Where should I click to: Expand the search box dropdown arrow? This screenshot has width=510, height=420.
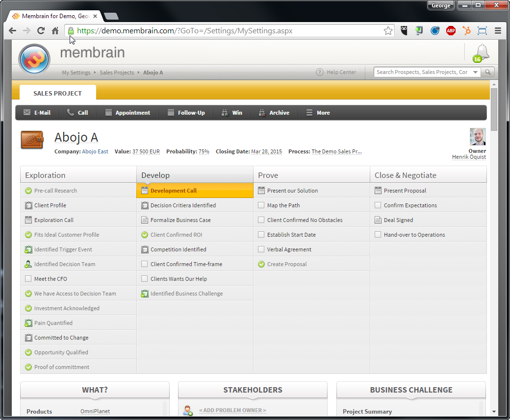tap(475, 72)
